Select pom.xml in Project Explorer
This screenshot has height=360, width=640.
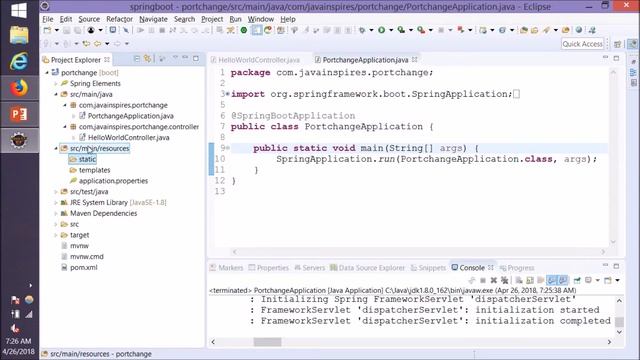[84, 267]
